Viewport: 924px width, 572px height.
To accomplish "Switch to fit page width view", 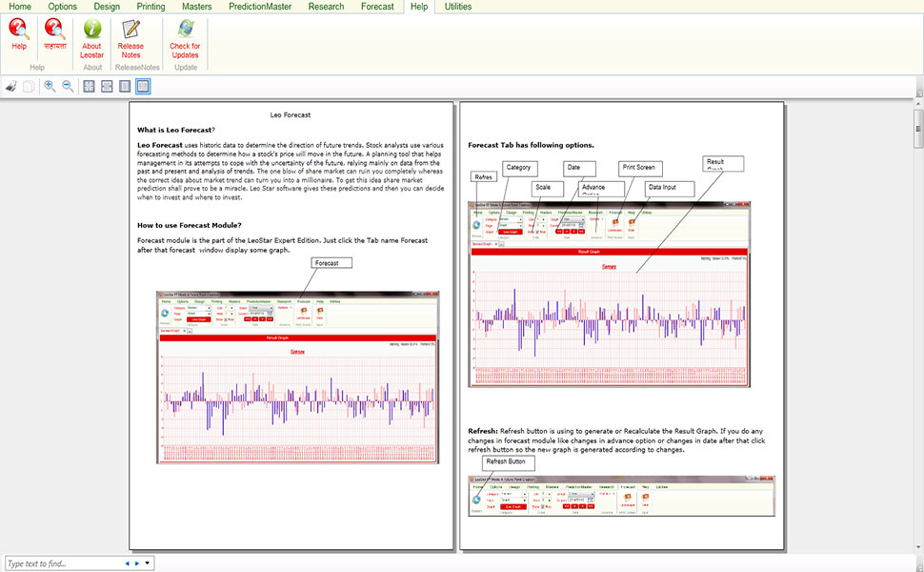I will (x=107, y=87).
